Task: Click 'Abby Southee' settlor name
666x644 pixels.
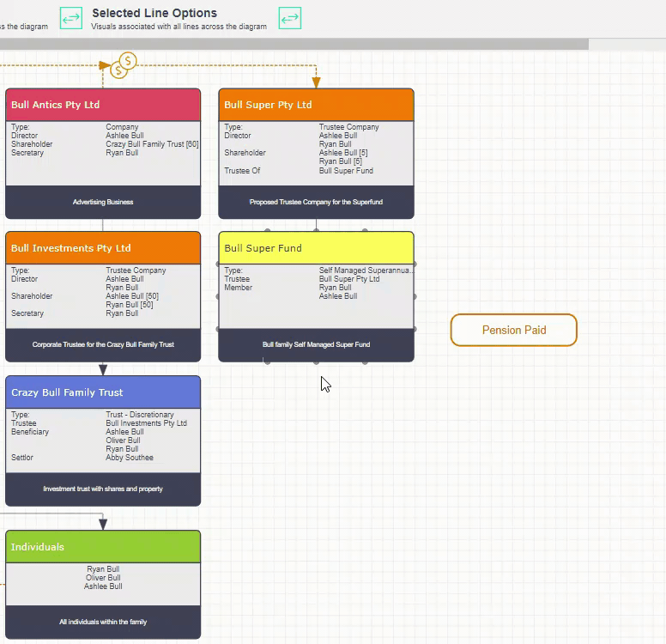Action: (130, 458)
